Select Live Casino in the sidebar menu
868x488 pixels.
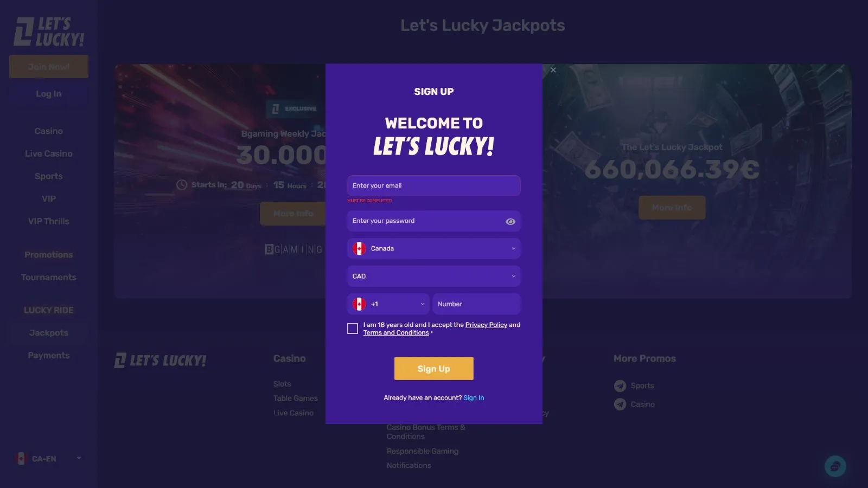pos(49,153)
